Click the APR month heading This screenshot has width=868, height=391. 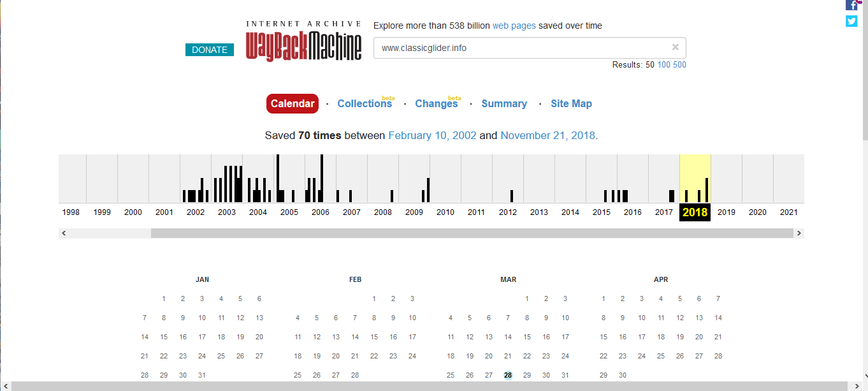pyautogui.click(x=661, y=280)
